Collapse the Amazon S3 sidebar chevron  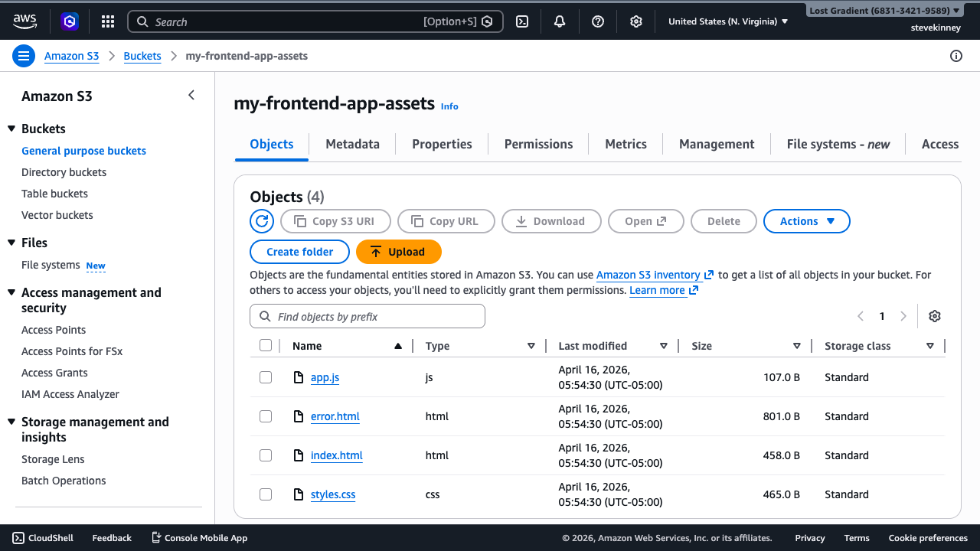pos(191,95)
